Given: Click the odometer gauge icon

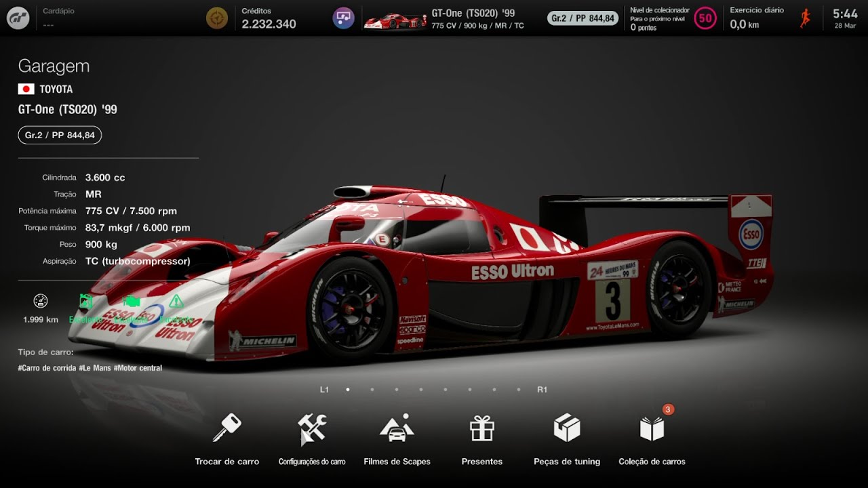Looking at the screenshot, I should point(41,301).
